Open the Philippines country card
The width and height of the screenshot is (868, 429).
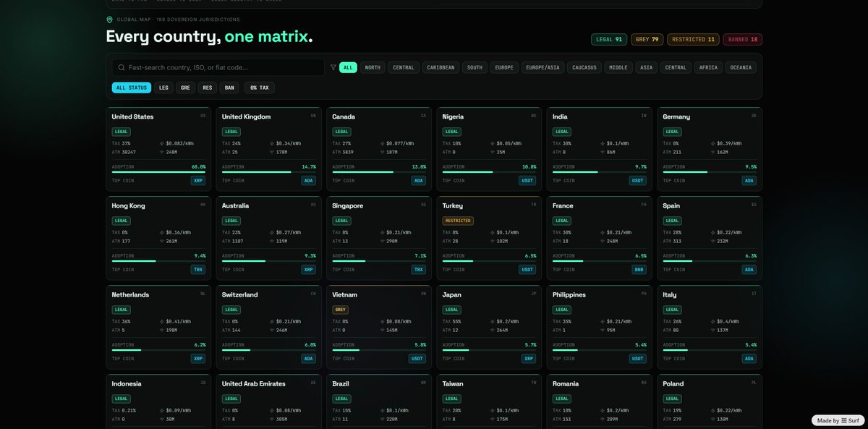[x=599, y=327]
